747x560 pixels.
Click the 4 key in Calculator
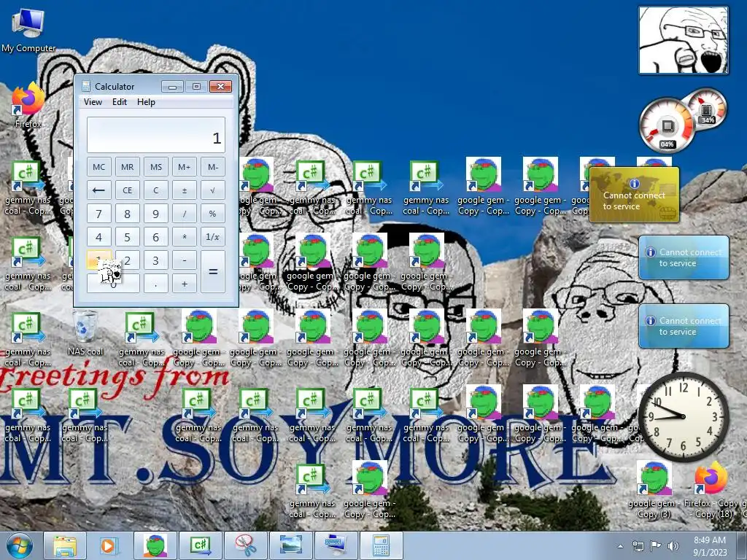tap(98, 237)
